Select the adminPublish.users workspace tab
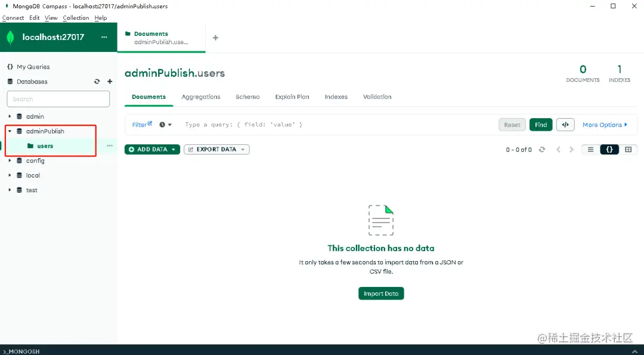This screenshot has height=355, width=644. (161, 38)
